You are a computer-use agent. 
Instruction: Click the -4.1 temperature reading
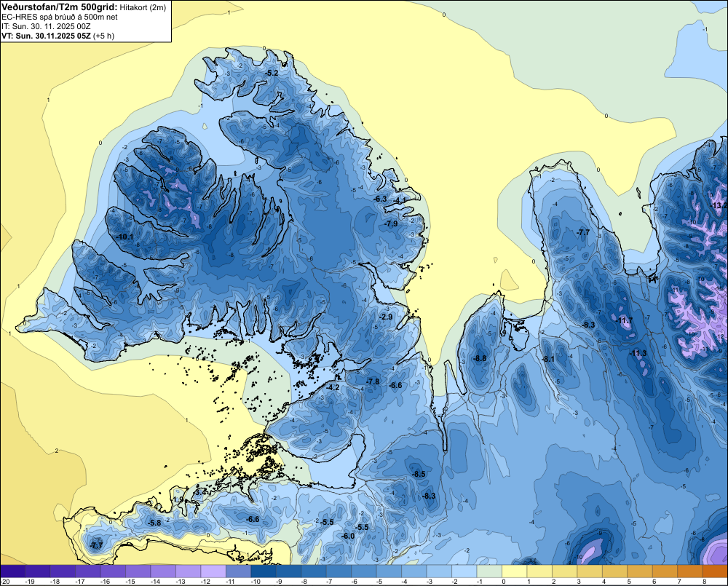(400, 200)
